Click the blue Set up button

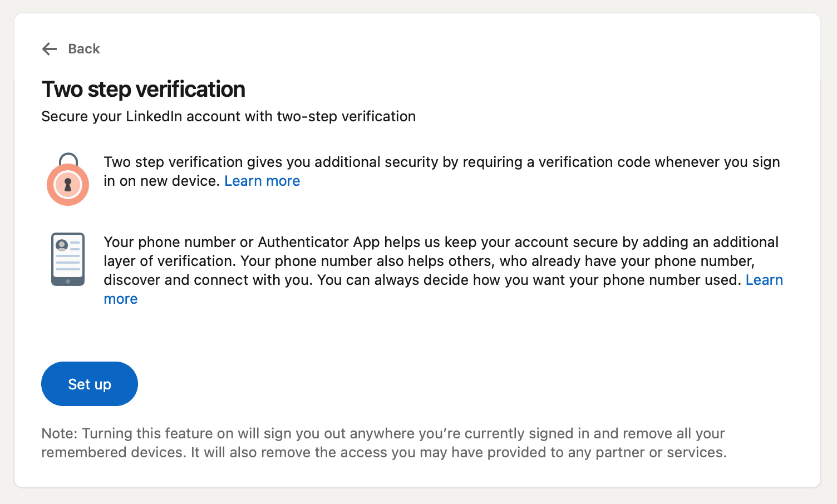click(x=90, y=384)
